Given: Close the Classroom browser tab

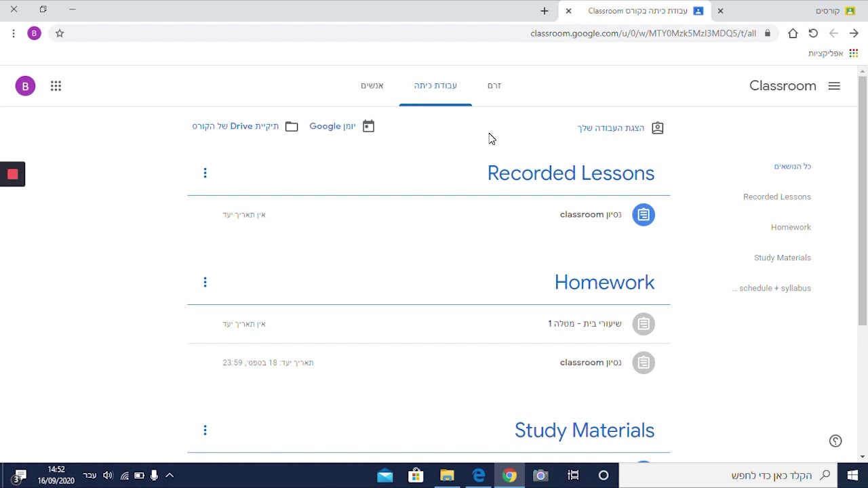Looking at the screenshot, I should point(569,11).
